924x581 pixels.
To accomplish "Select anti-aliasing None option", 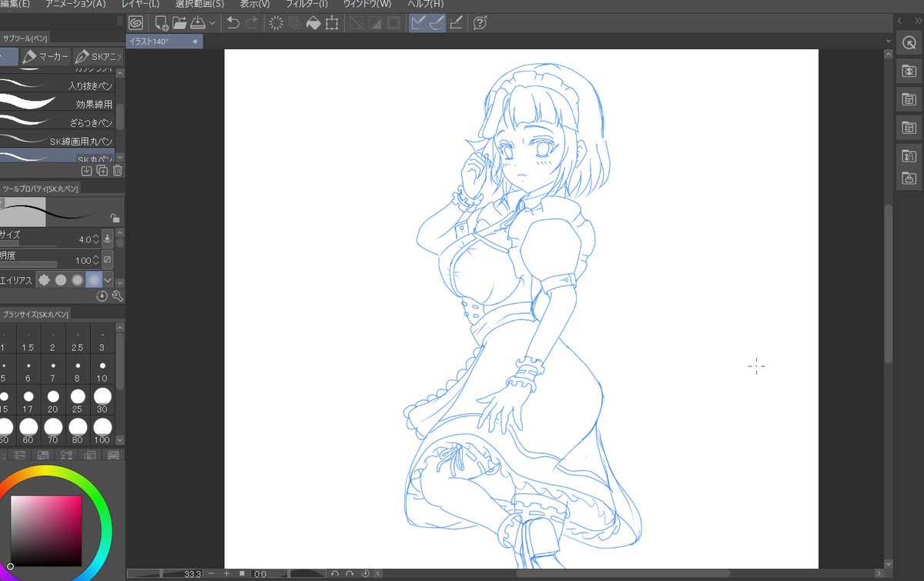I will click(x=45, y=280).
